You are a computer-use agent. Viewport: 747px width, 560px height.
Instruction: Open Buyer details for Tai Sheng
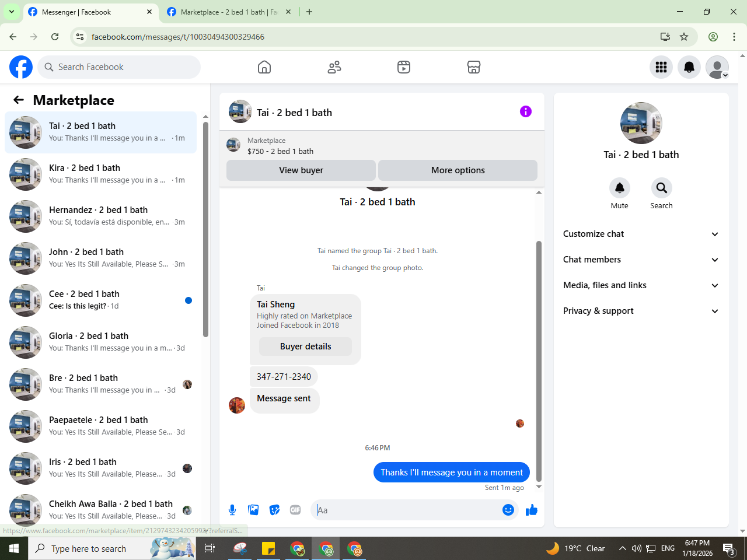305,346
